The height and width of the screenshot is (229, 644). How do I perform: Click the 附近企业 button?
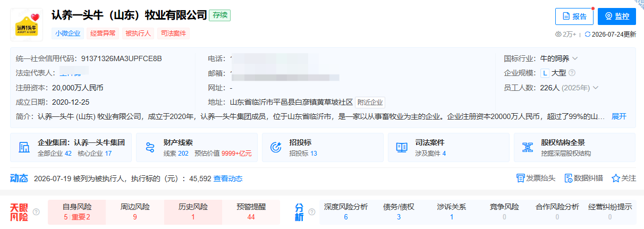[370, 103]
